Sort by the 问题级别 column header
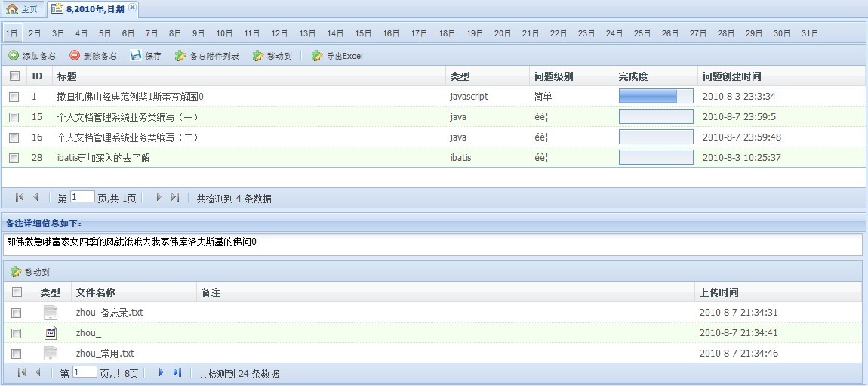The height and width of the screenshot is (386, 868). click(571, 76)
